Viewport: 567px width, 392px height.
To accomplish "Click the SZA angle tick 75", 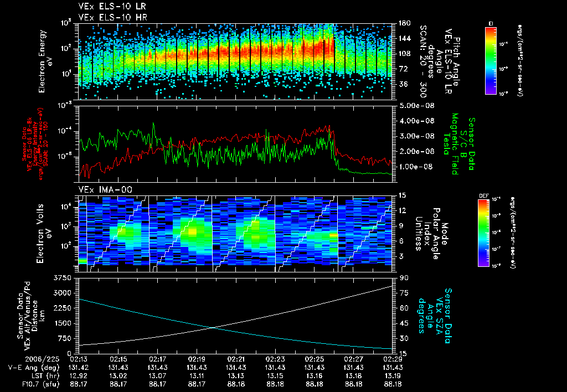I will (x=404, y=293).
